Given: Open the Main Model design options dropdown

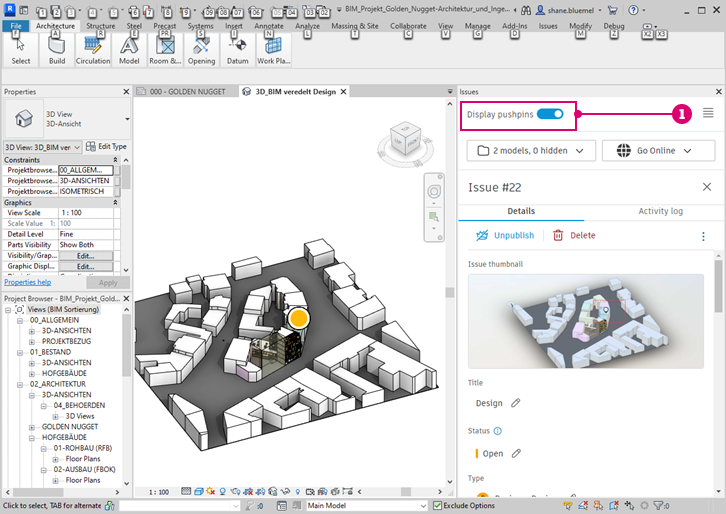Looking at the screenshot, I should (366, 506).
